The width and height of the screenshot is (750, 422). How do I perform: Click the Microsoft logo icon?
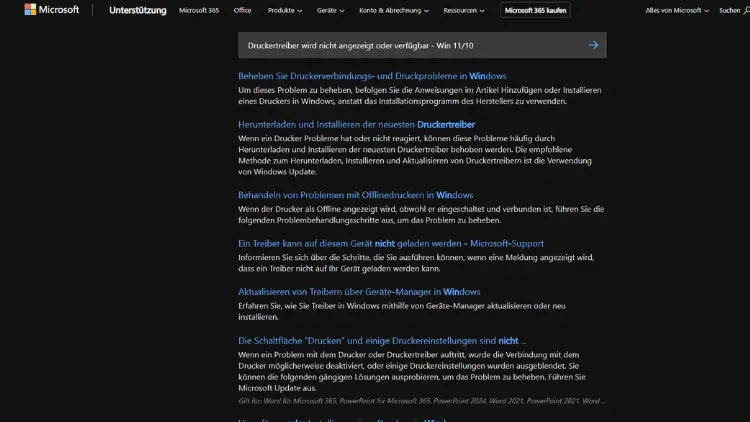pyautogui.click(x=30, y=10)
